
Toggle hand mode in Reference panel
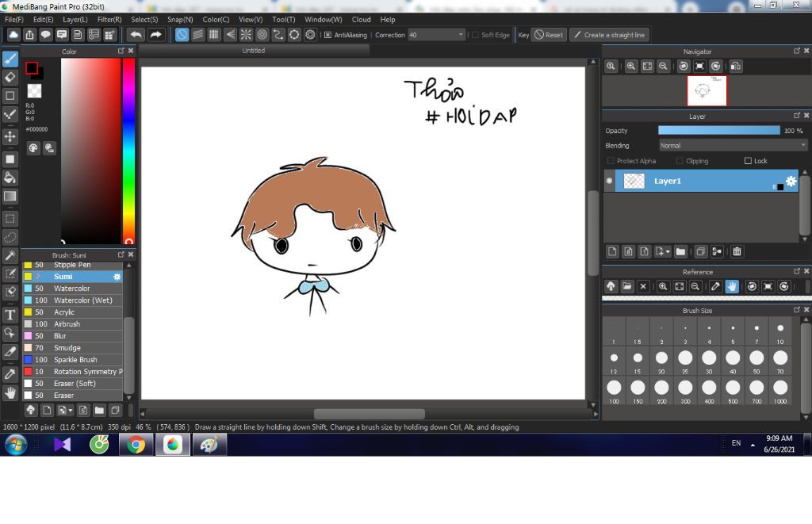click(x=732, y=286)
